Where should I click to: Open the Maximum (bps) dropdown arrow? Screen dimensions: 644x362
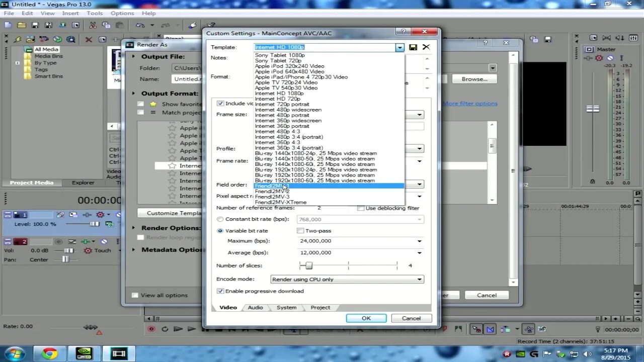pyautogui.click(x=419, y=241)
